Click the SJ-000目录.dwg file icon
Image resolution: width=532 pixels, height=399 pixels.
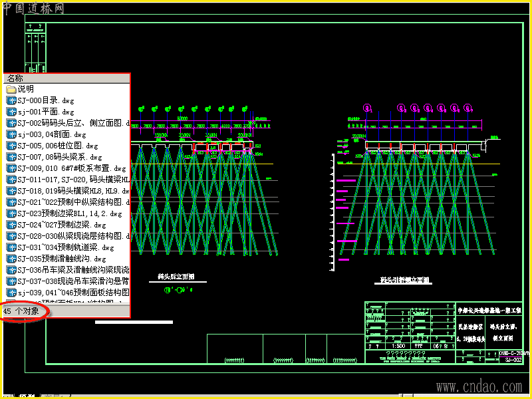tap(11, 101)
